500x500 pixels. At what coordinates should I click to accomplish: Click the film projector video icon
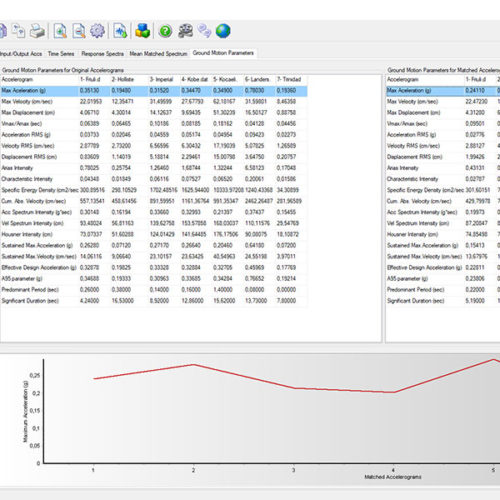tap(185, 31)
